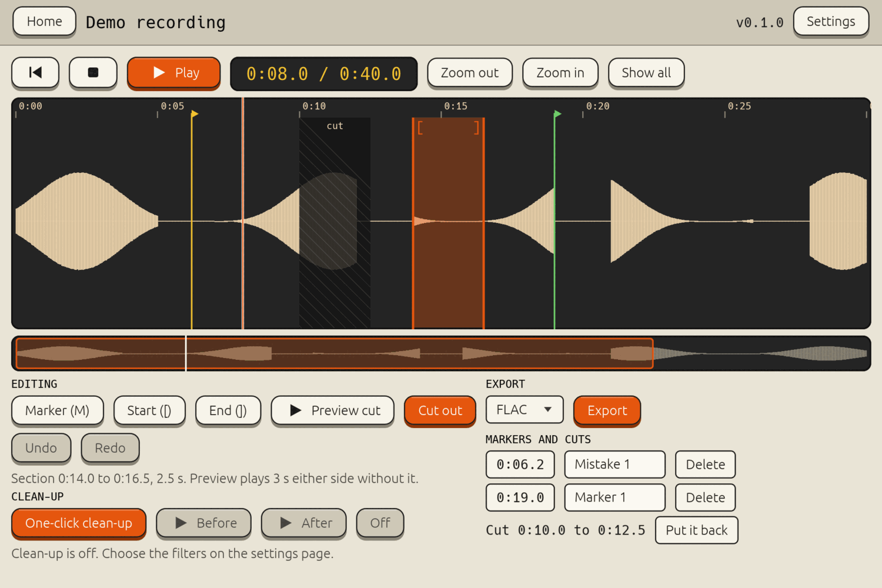Image resolution: width=882 pixels, height=588 pixels.
Task: Click the yellow Mistake 1 marker flag
Action: click(x=195, y=113)
